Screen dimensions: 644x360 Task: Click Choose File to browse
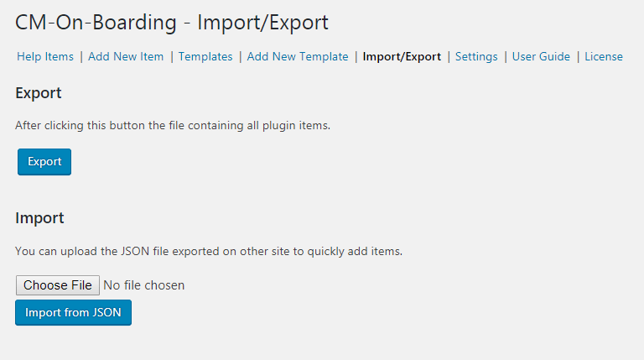[x=58, y=285]
